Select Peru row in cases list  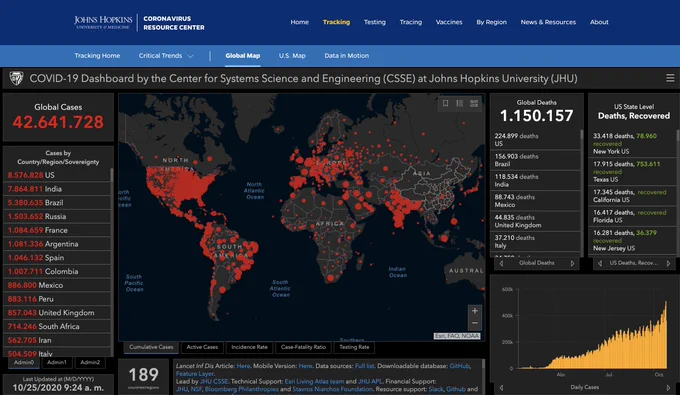57,299
